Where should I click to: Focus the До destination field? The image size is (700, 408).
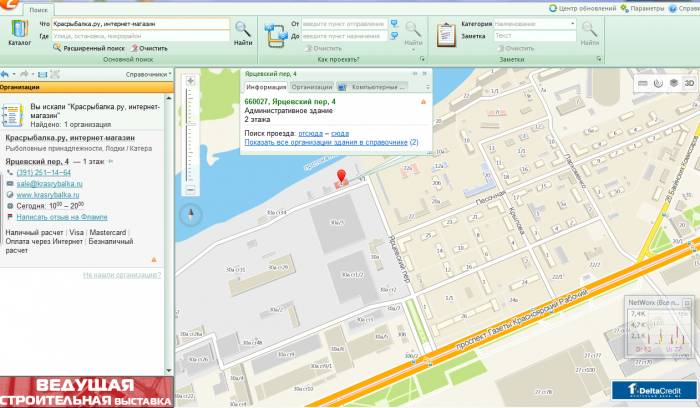[x=344, y=36]
